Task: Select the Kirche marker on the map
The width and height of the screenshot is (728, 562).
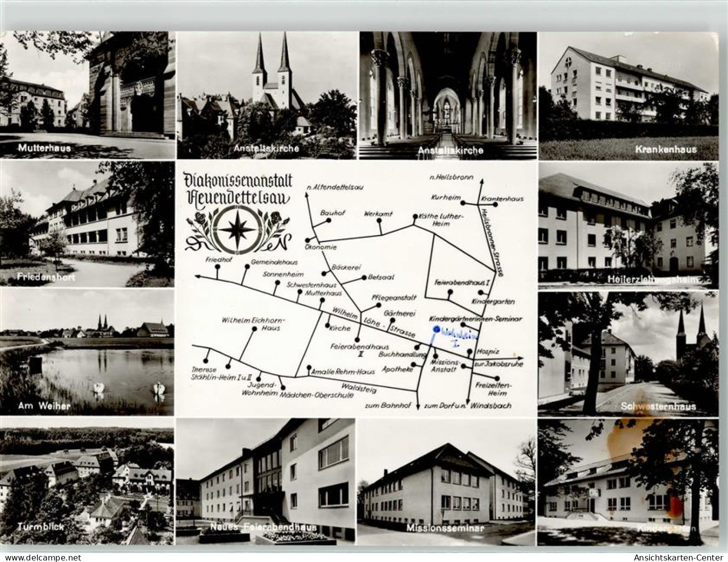Action: tap(327, 325)
